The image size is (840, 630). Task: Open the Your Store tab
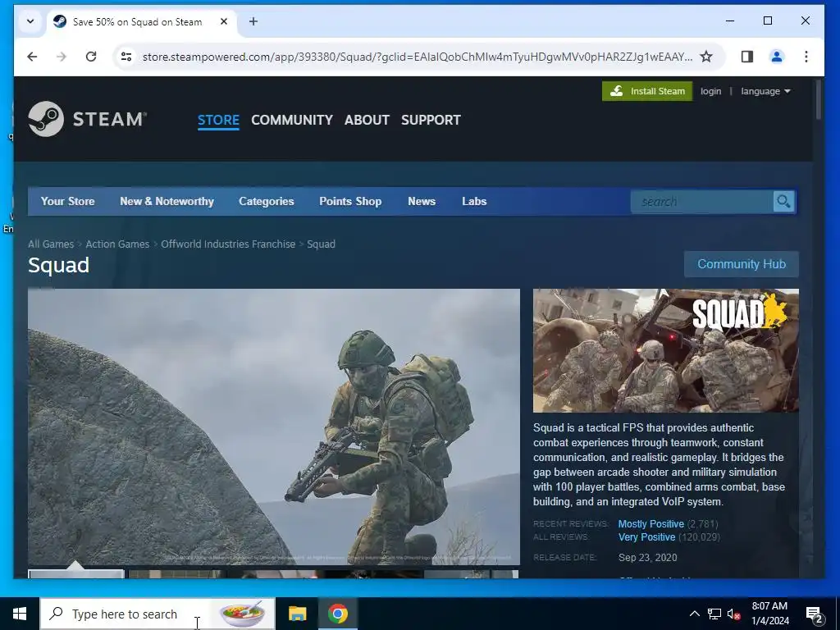pyautogui.click(x=67, y=202)
